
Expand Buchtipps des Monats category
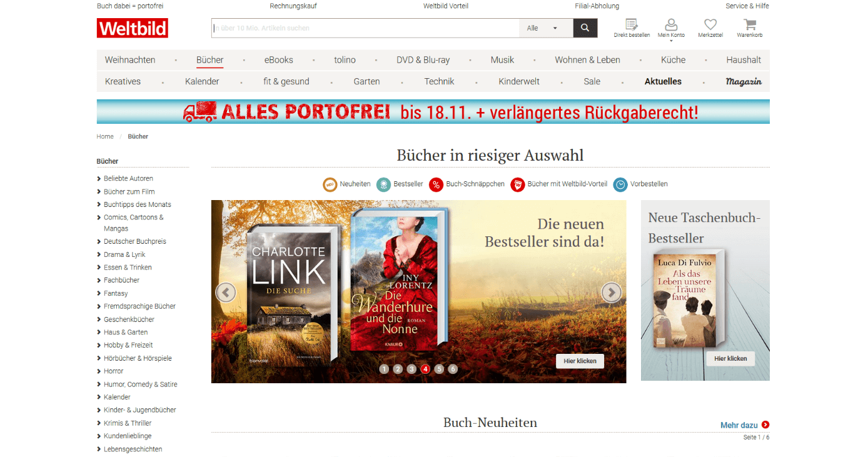click(x=99, y=204)
